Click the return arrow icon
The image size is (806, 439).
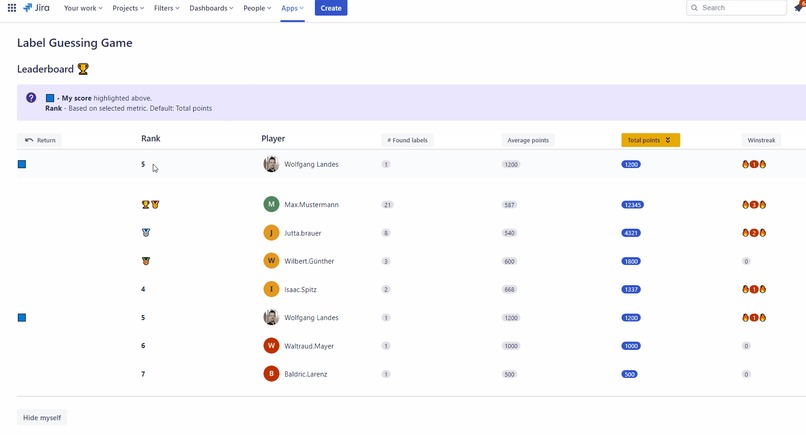pyautogui.click(x=29, y=140)
